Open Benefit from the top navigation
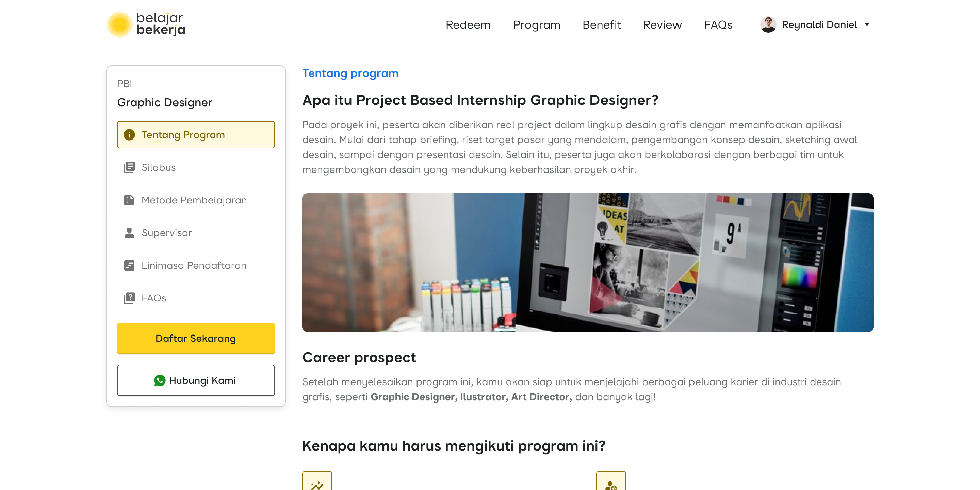The image size is (980, 490). coord(602,25)
